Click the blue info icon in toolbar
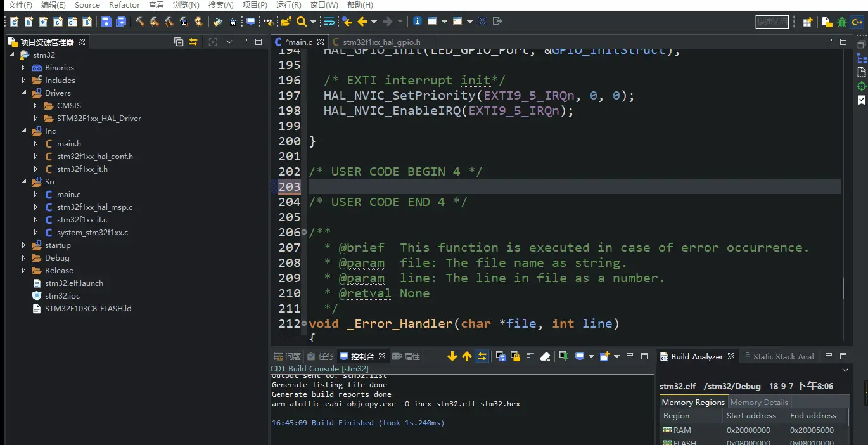868x445 pixels. pos(417,22)
